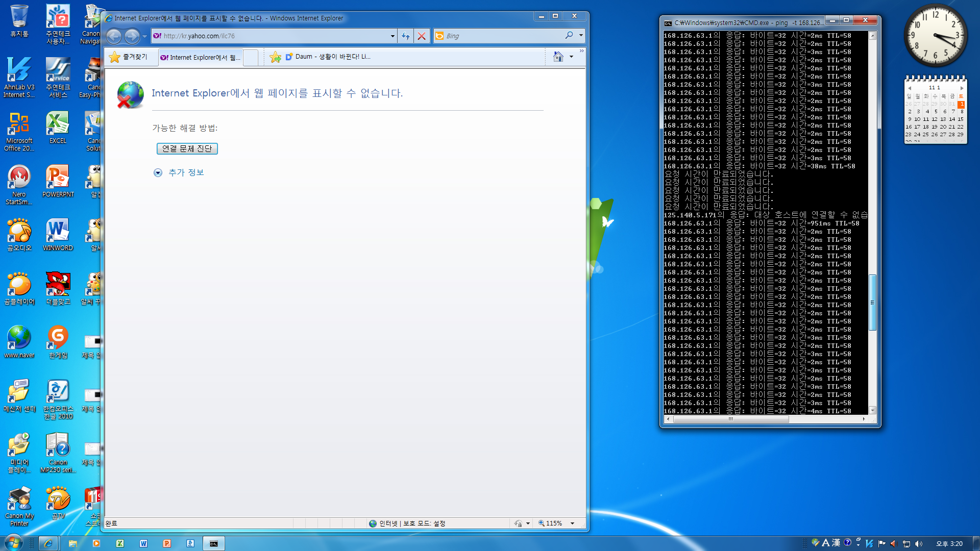Click the Add to Favorites Bar star icon
Viewport: 980px width, 551px height.
(x=275, y=57)
